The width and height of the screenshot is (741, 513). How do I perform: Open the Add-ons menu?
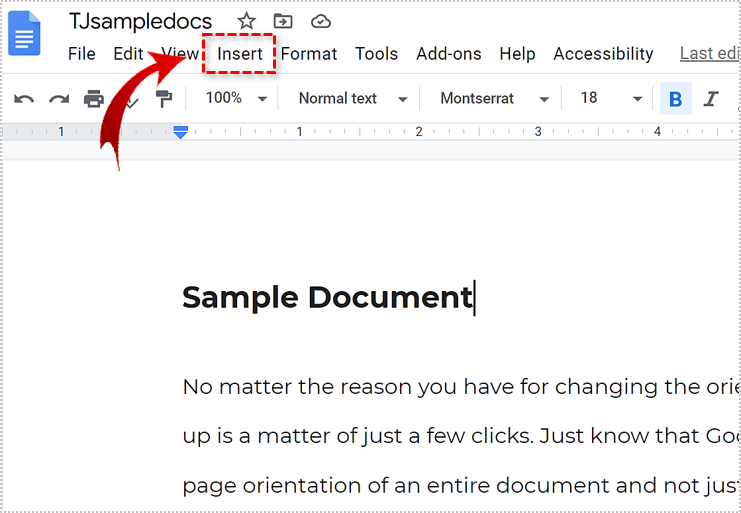point(448,54)
